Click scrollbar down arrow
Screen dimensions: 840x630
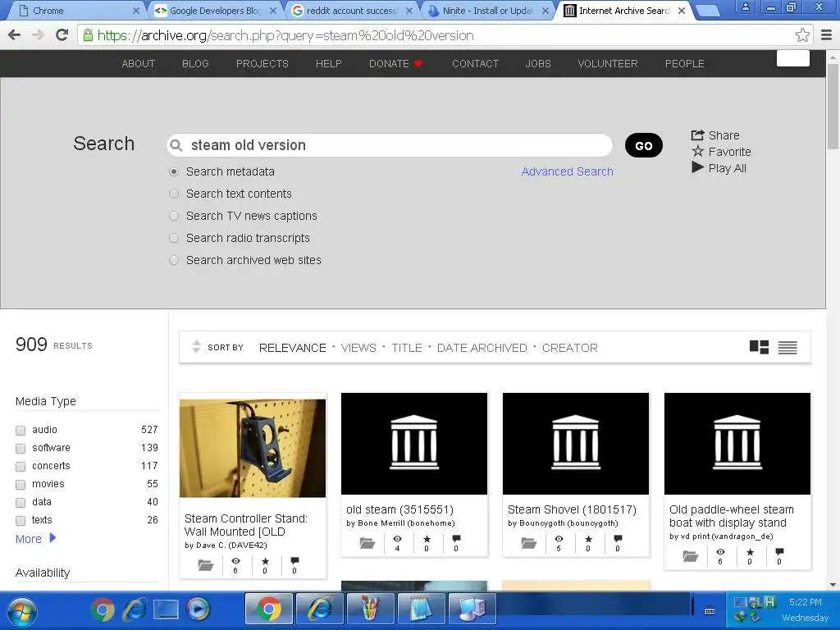click(x=833, y=584)
